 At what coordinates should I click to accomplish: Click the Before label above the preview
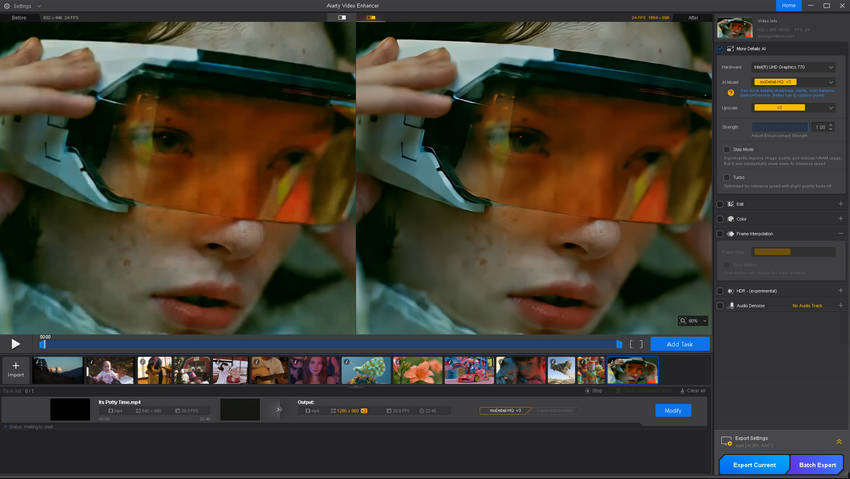[x=19, y=17]
